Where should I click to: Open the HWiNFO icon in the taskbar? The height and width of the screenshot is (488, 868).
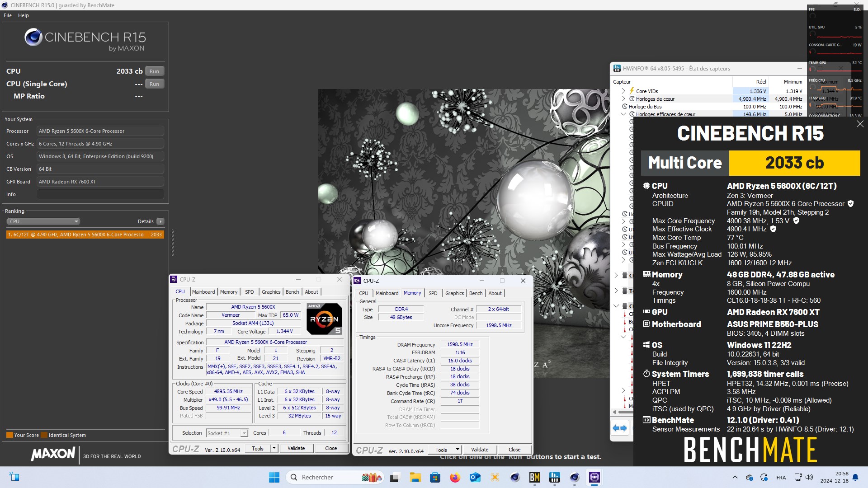click(x=555, y=477)
